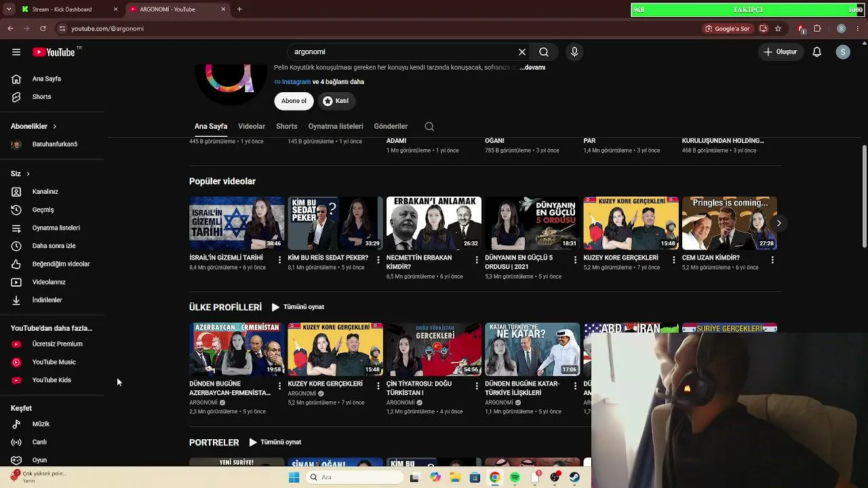The width and height of the screenshot is (868, 488).
Task: Open Steam from the taskbar
Action: click(x=575, y=477)
